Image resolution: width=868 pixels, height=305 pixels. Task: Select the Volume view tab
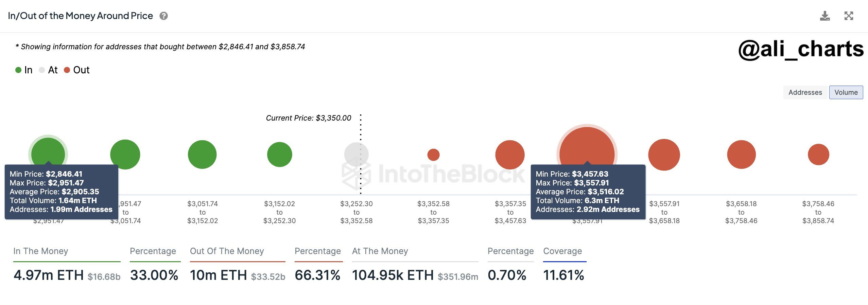tap(846, 92)
